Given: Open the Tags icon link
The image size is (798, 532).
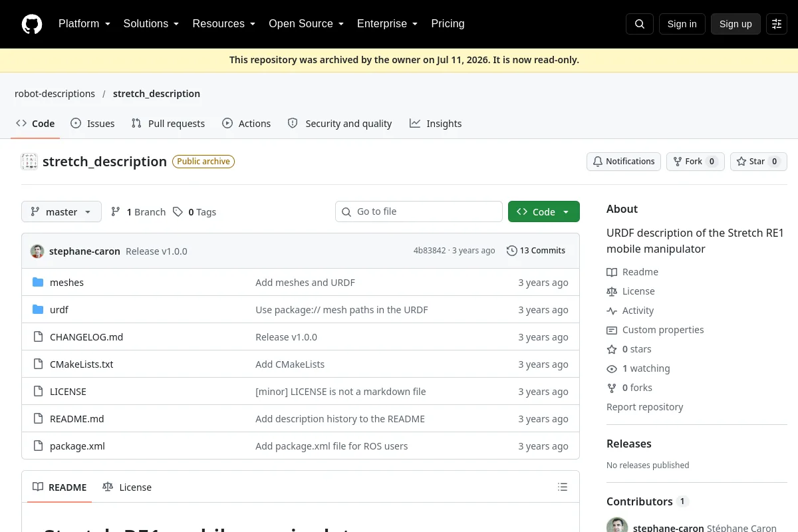Looking at the screenshot, I should click(x=178, y=212).
